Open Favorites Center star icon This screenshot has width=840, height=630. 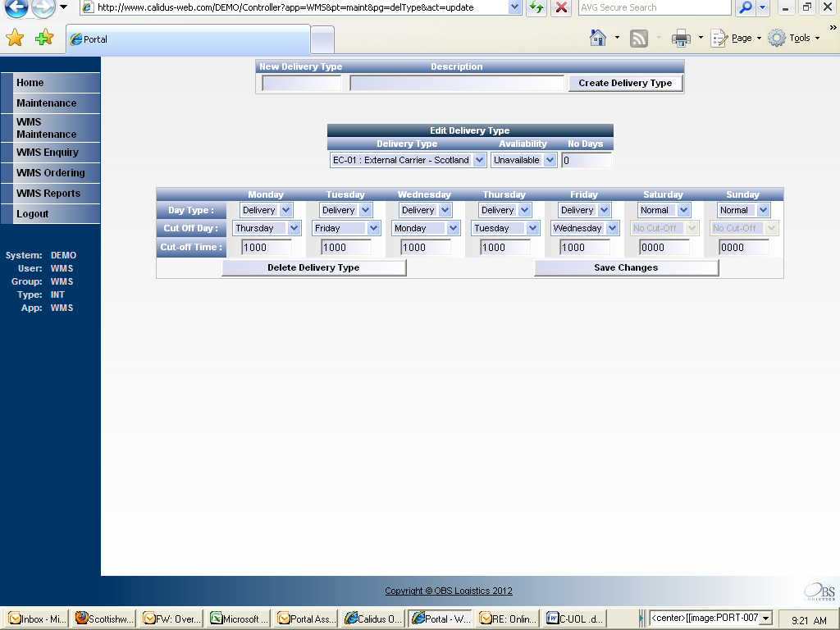pyautogui.click(x=15, y=38)
